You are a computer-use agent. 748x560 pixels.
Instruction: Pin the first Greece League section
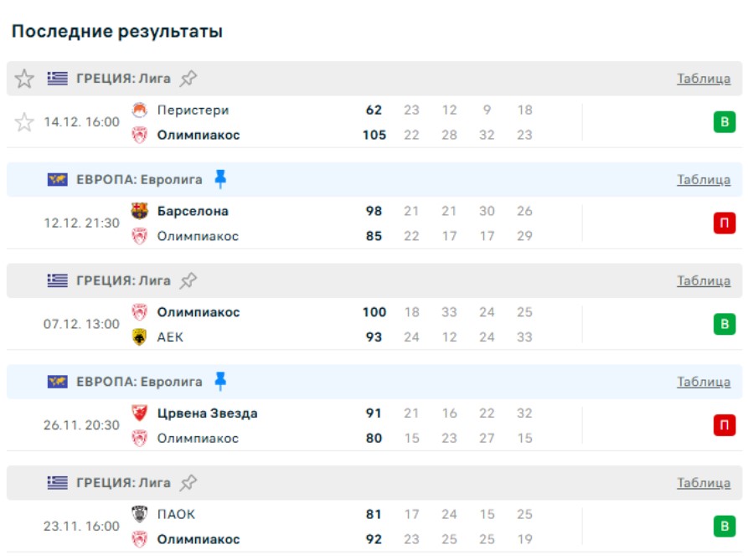(x=189, y=79)
